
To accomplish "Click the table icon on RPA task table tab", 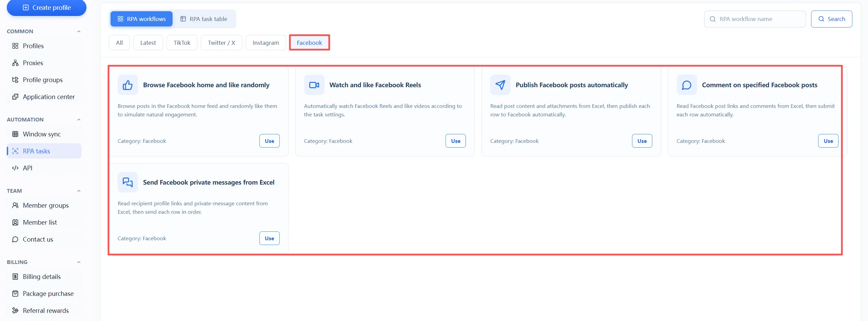I will pos(183,19).
